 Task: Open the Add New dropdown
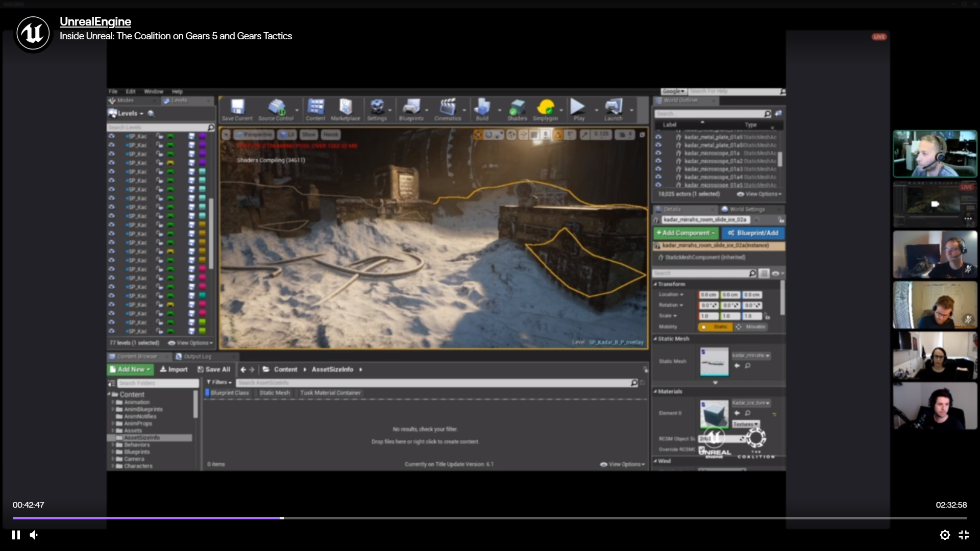(131, 369)
